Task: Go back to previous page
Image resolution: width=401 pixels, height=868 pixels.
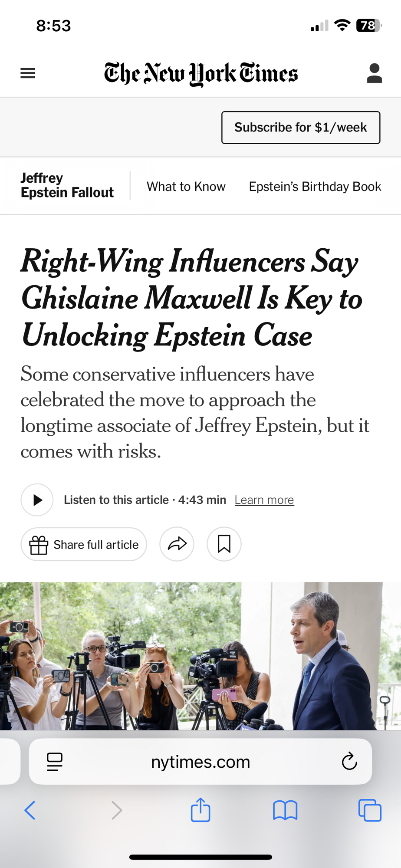Action: coord(30,810)
